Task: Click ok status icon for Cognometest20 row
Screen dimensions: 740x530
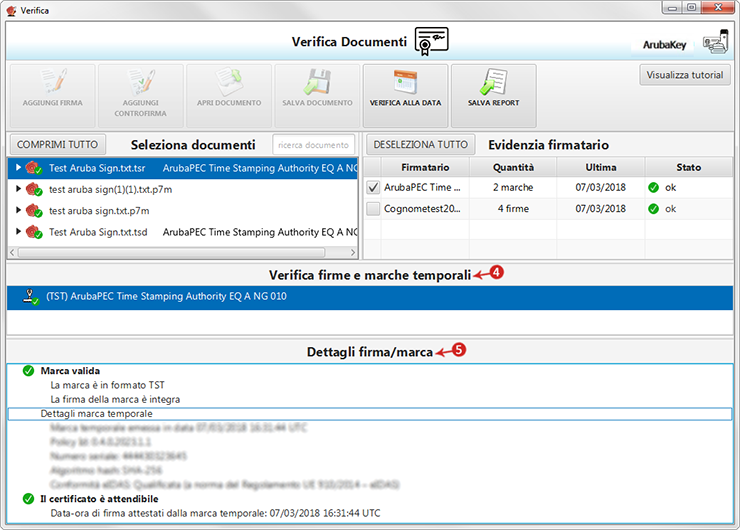Action: coord(654,209)
